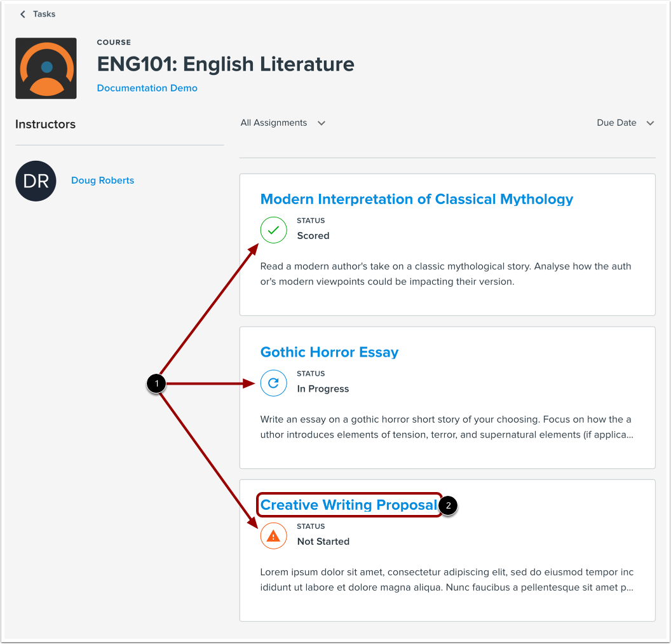Click the orange Not Started warning icon

click(273, 536)
